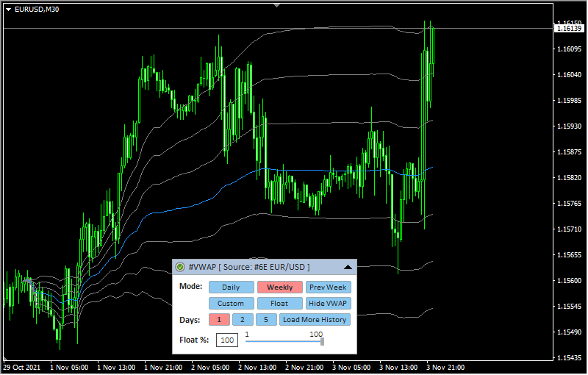588x375 pixels.
Task: Set Days to 2
Action: pos(242,320)
